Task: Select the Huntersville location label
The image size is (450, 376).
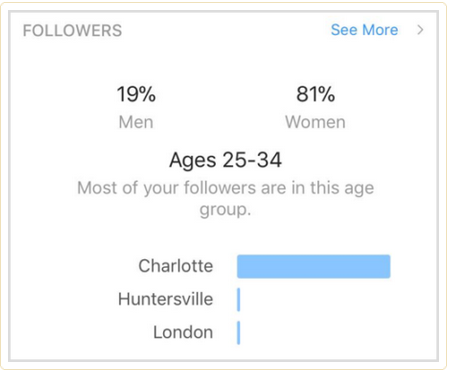Action: click(x=165, y=299)
